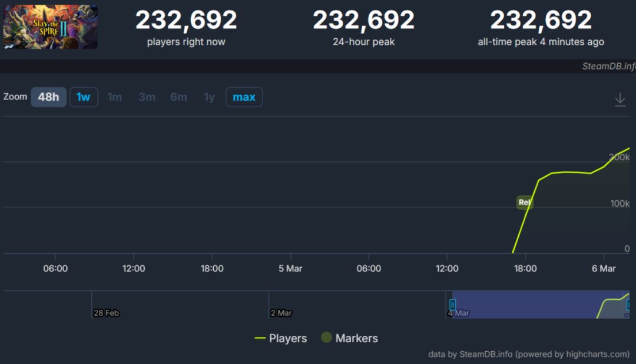Image resolution: width=636 pixels, height=364 pixels.
Task: Select the 6m zoom range
Action: pos(178,97)
